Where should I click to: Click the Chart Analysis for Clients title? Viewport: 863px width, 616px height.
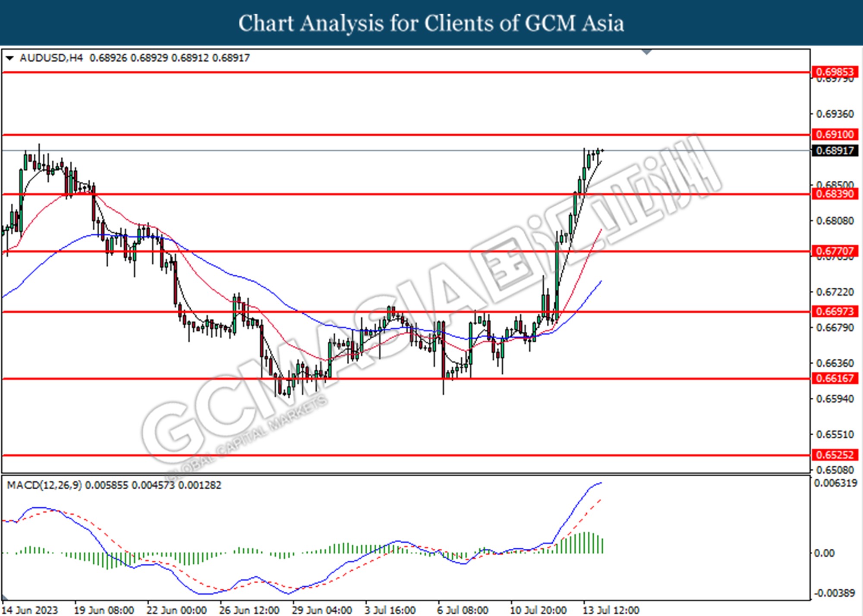click(x=431, y=23)
